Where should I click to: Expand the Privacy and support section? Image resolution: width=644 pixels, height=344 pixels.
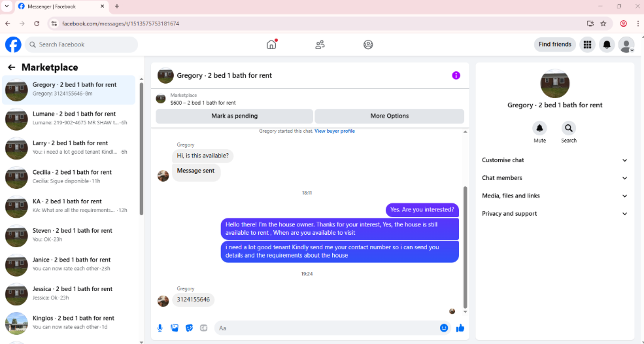tap(554, 214)
